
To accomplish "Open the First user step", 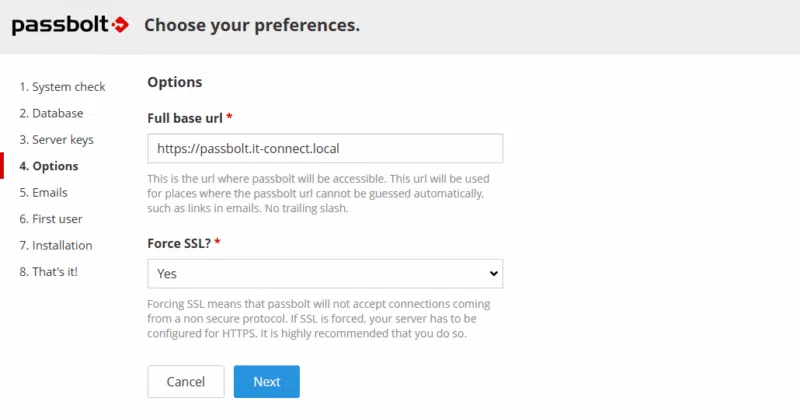I will point(50,218).
